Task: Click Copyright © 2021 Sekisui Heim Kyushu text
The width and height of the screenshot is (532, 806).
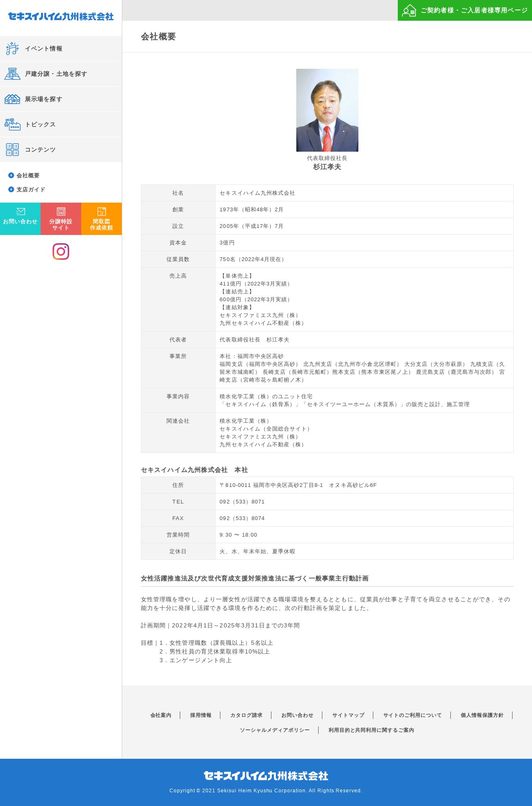Action: coord(266,791)
